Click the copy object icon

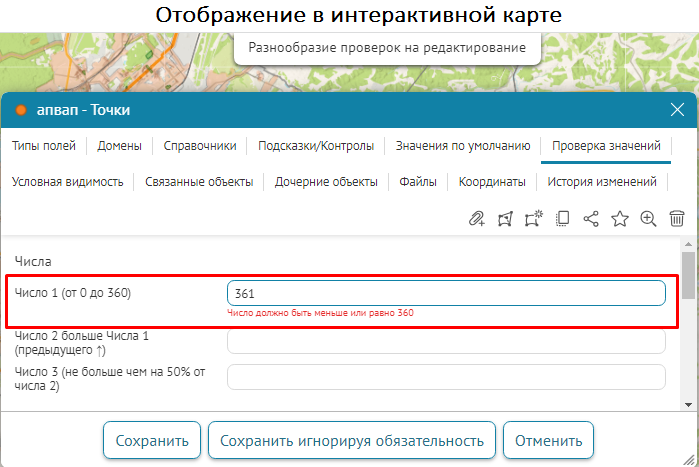coord(562,219)
